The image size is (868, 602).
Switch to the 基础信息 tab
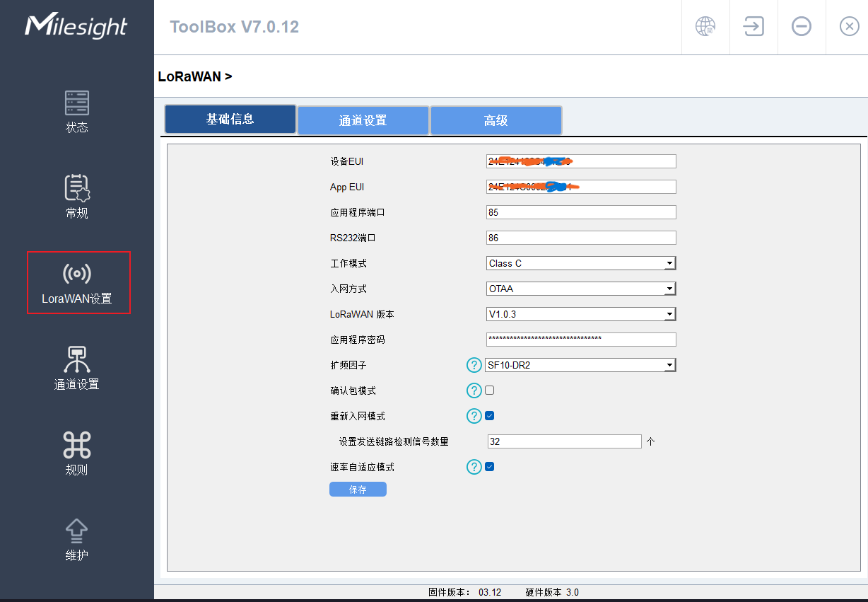tap(230, 119)
